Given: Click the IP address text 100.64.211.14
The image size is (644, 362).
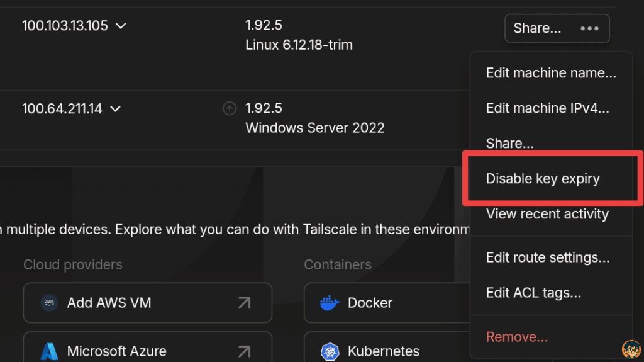Looking at the screenshot, I should [62, 109].
